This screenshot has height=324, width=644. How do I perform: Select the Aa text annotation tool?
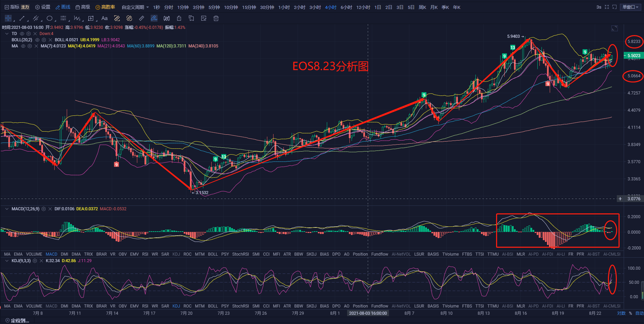105,18
